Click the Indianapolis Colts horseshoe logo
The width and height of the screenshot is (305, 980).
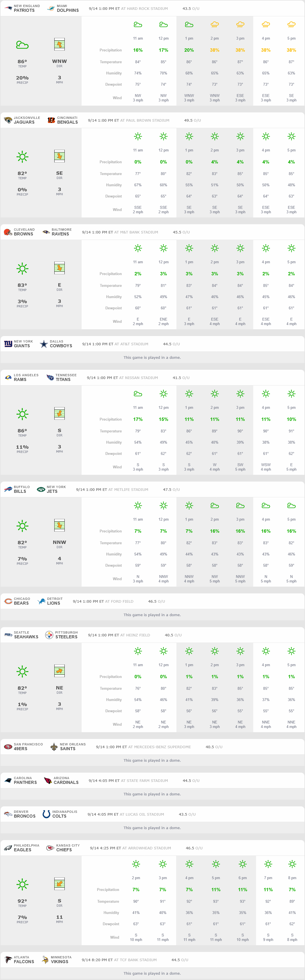tap(46, 814)
